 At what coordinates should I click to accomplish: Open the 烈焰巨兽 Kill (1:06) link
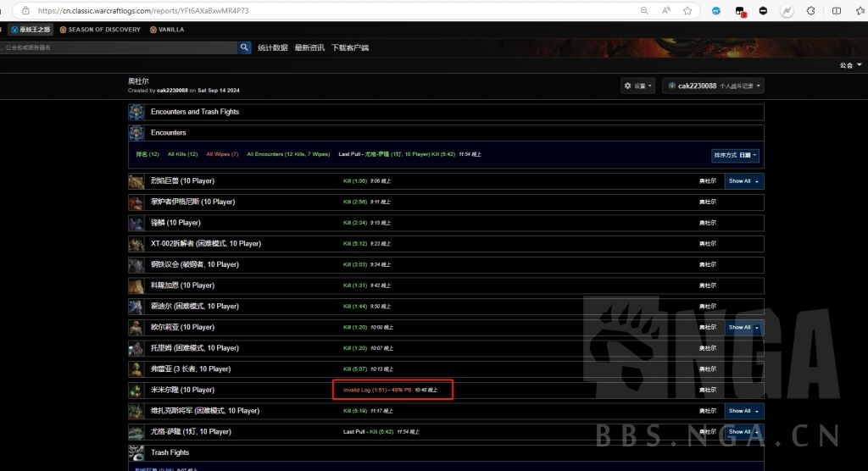tap(355, 181)
